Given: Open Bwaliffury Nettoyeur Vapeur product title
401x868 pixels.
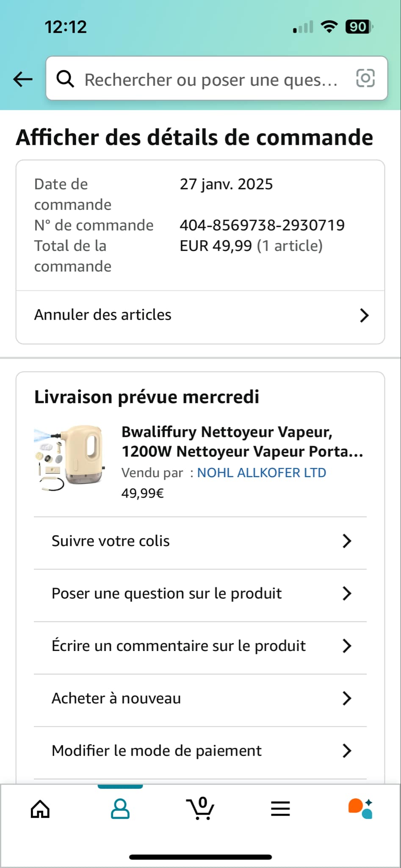Looking at the screenshot, I should pos(242,441).
